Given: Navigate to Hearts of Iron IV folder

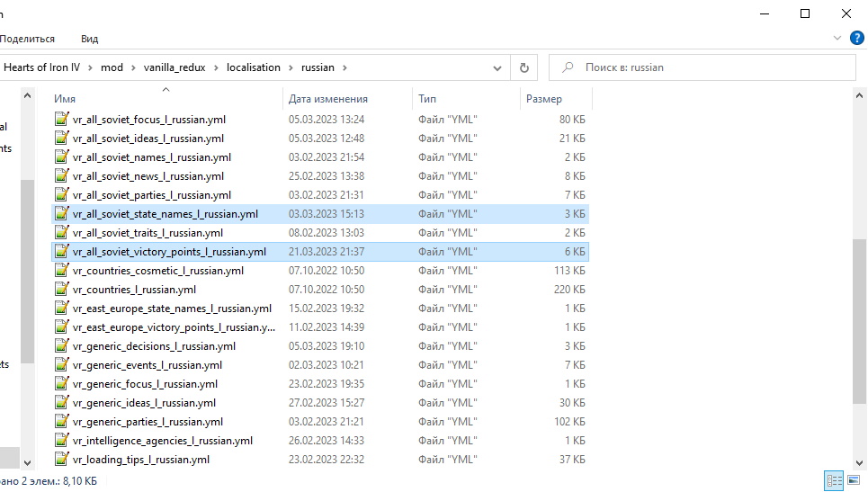Looking at the screenshot, I should (x=41, y=67).
